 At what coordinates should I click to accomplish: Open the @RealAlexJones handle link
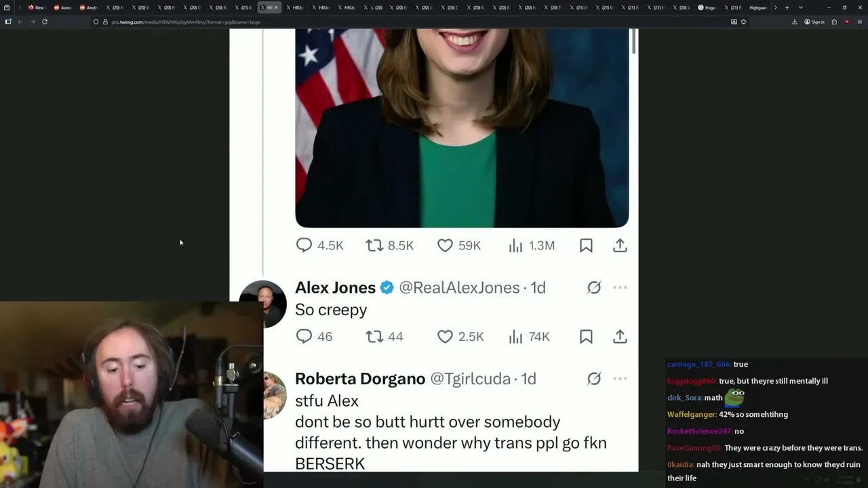[x=459, y=287]
